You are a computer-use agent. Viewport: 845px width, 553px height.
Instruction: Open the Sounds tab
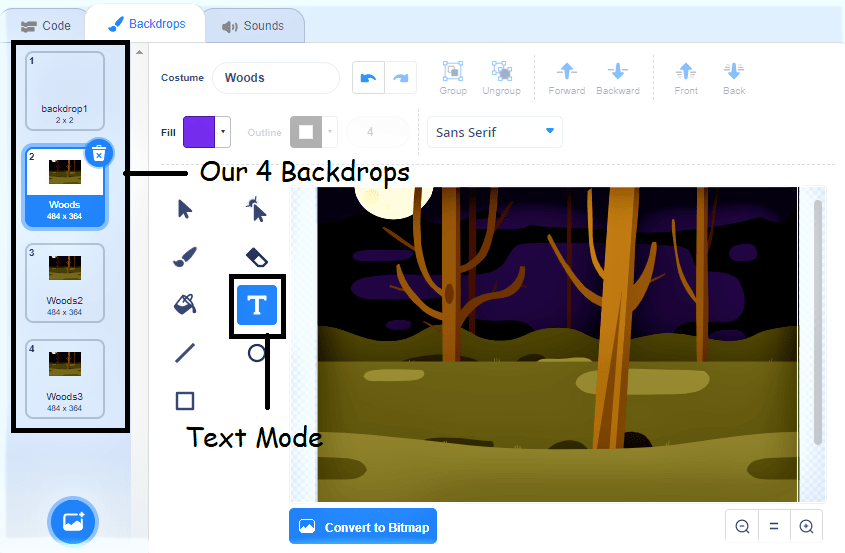click(253, 25)
